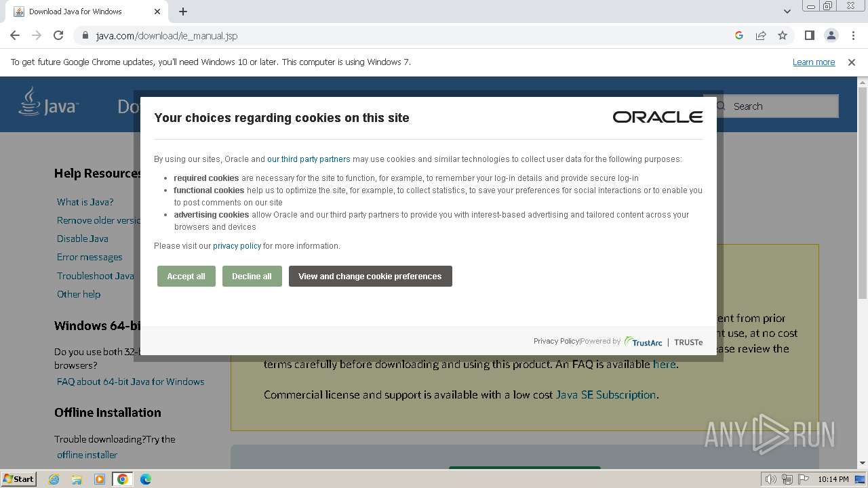Open the offline installer link
Viewport: 868px width, 488px height.
[x=87, y=455]
